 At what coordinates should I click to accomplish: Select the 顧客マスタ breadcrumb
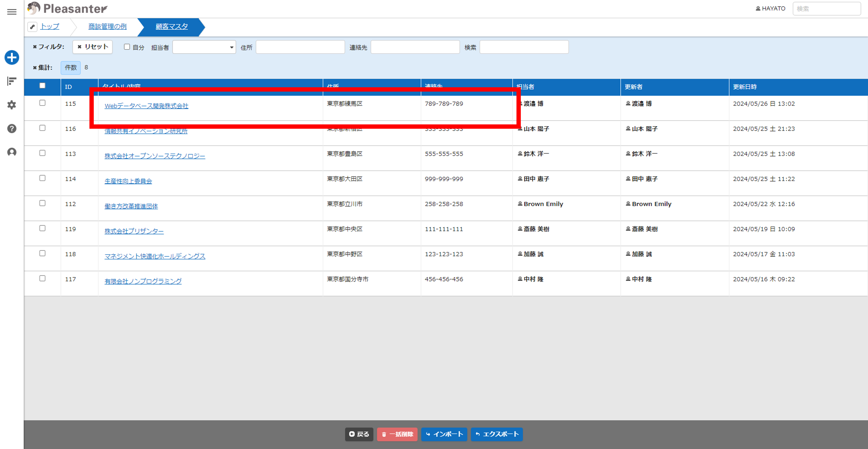[171, 26]
